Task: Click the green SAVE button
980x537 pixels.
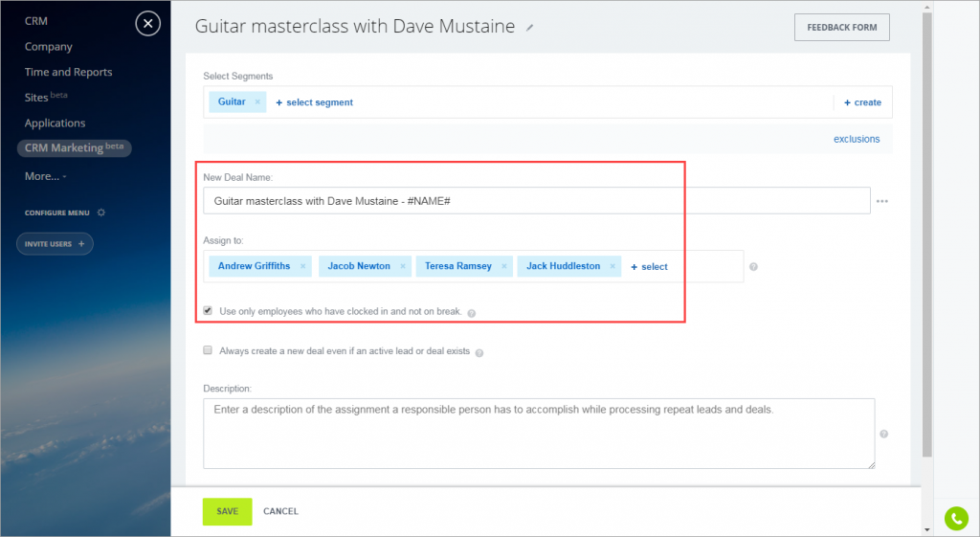Action: tap(228, 511)
